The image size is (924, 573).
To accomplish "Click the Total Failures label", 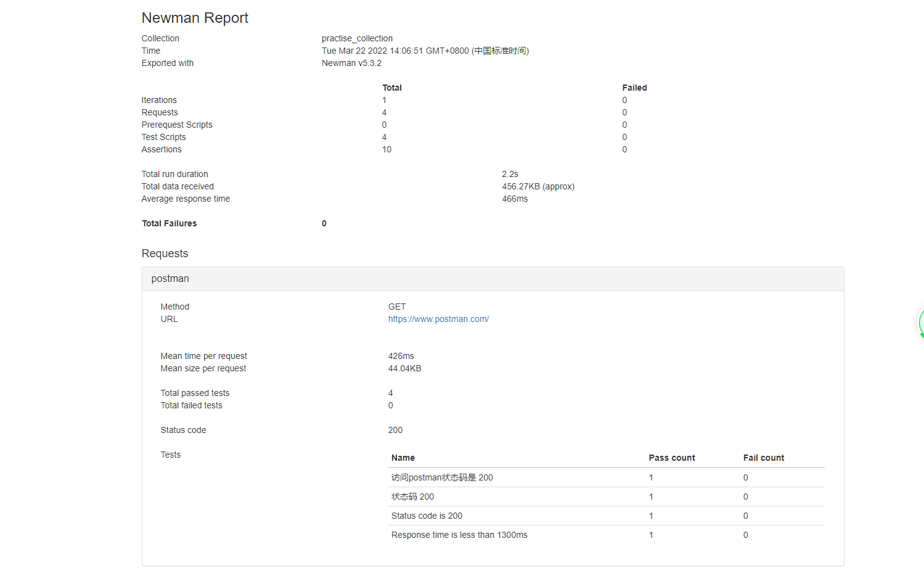I will [x=170, y=223].
